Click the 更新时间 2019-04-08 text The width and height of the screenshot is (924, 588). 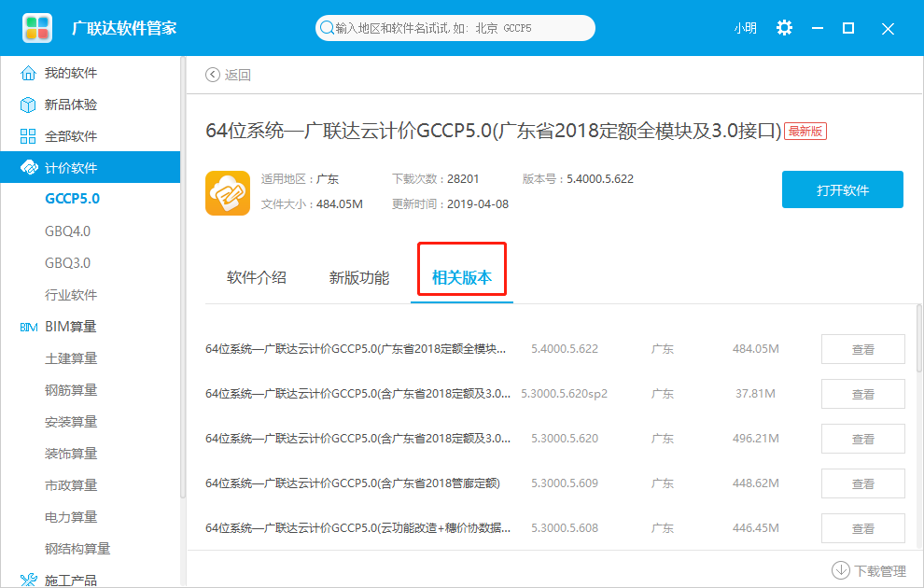(450, 204)
